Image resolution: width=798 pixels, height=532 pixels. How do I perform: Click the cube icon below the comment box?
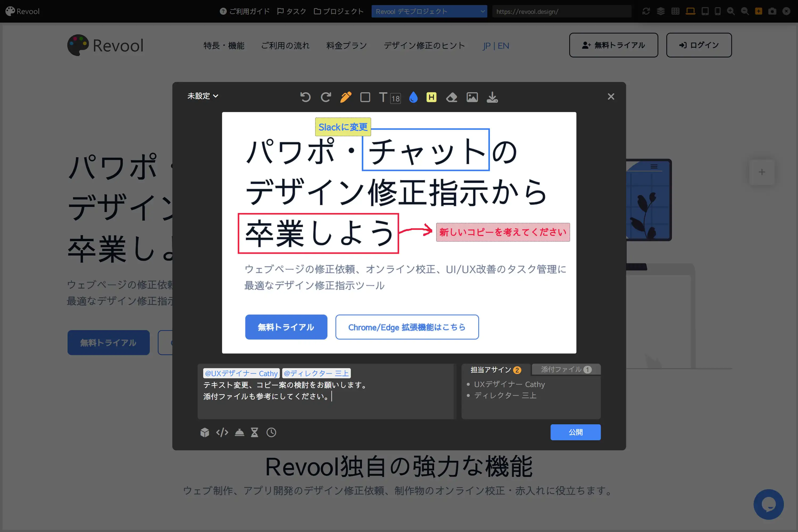[x=205, y=432]
